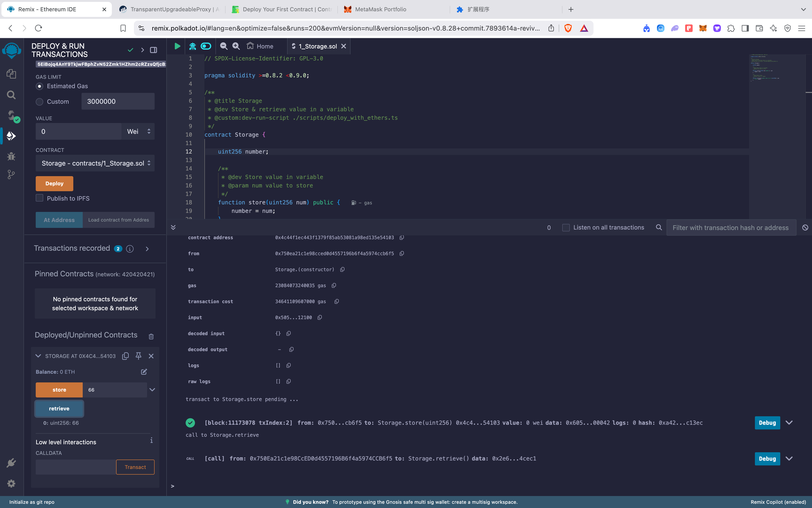This screenshot has width=812, height=508.
Task: Open the File Explorer sidebar icon
Action: [x=12, y=74]
